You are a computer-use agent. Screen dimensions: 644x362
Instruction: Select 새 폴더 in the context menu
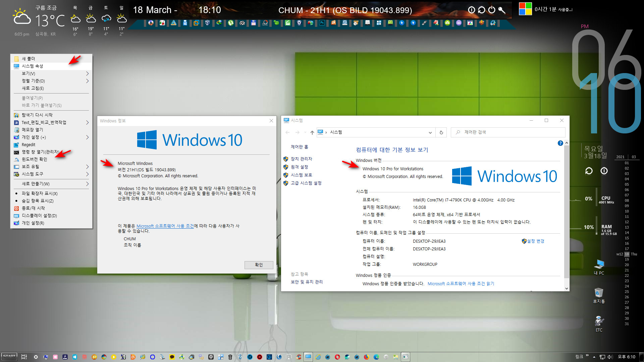(51, 59)
